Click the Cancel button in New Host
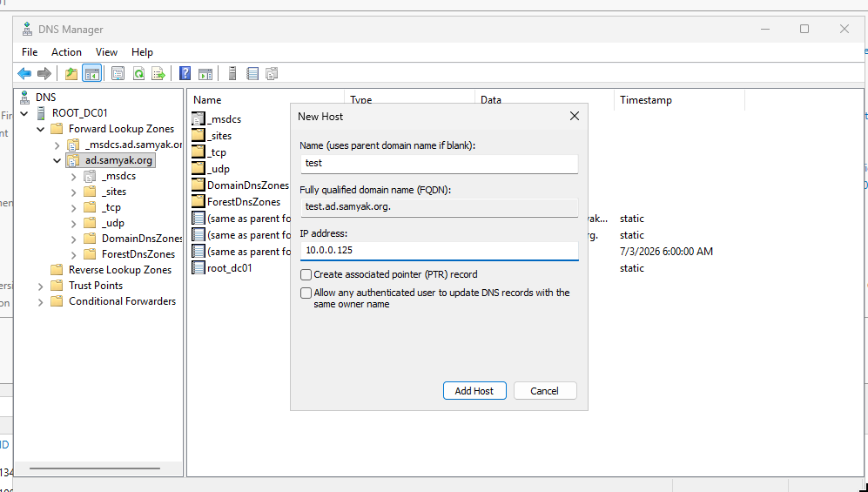This screenshot has width=868, height=492. pos(545,391)
